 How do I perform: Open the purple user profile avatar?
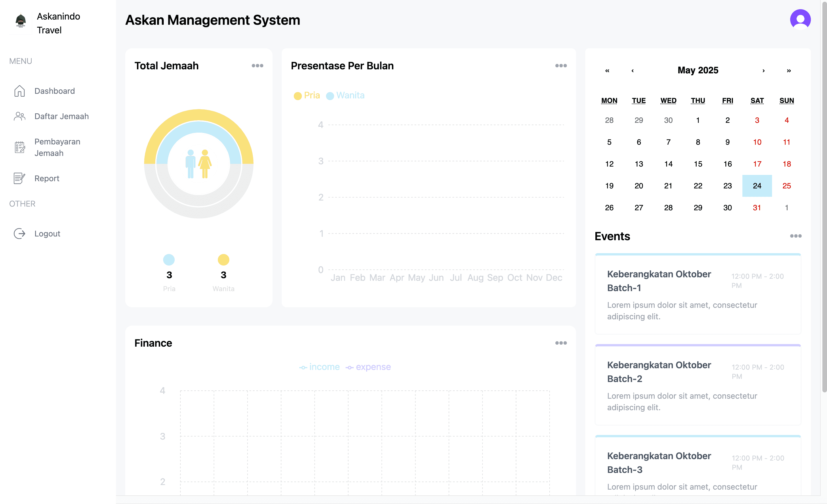coord(800,20)
